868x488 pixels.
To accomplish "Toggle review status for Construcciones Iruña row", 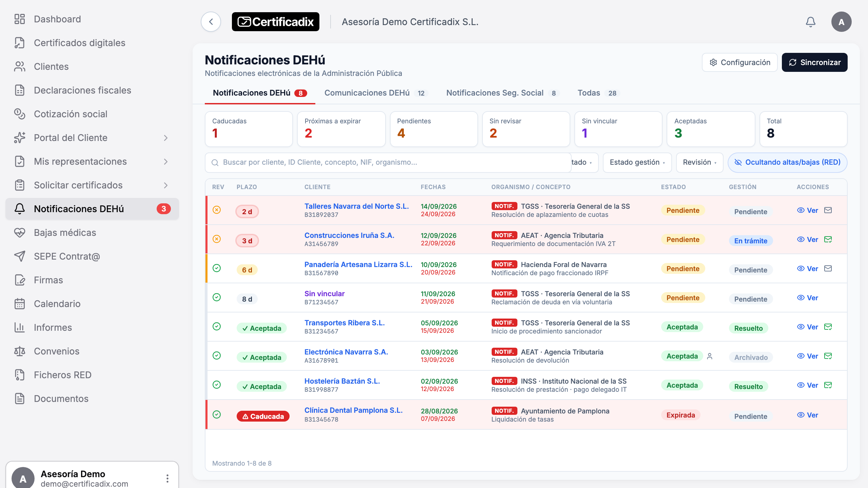I will 217,239.
